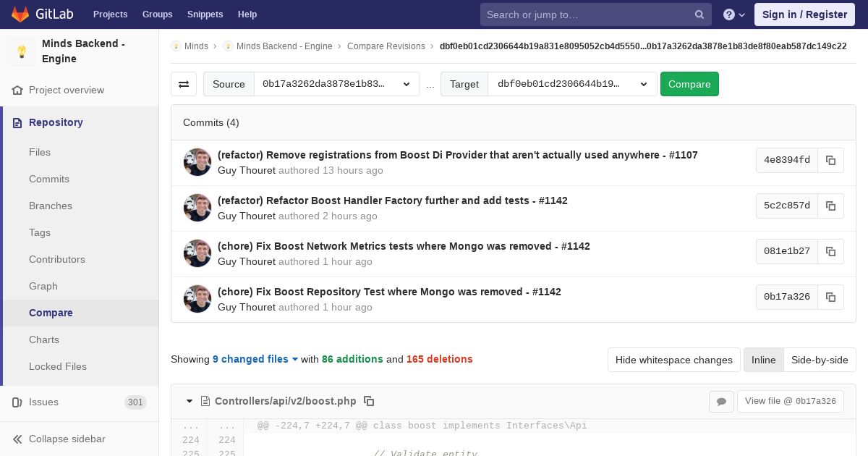Open the help question mark menu
The image size is (868, 456).
733,14
